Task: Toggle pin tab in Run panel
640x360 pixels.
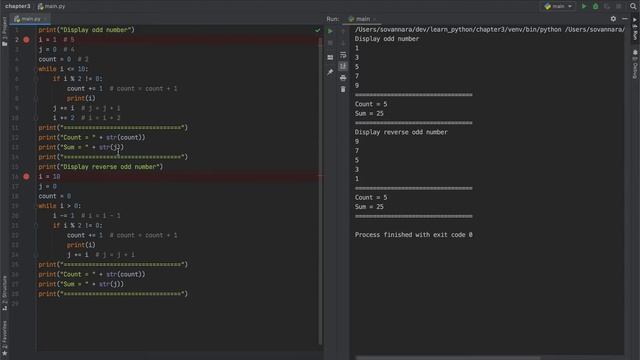Action: click(330, 72)
